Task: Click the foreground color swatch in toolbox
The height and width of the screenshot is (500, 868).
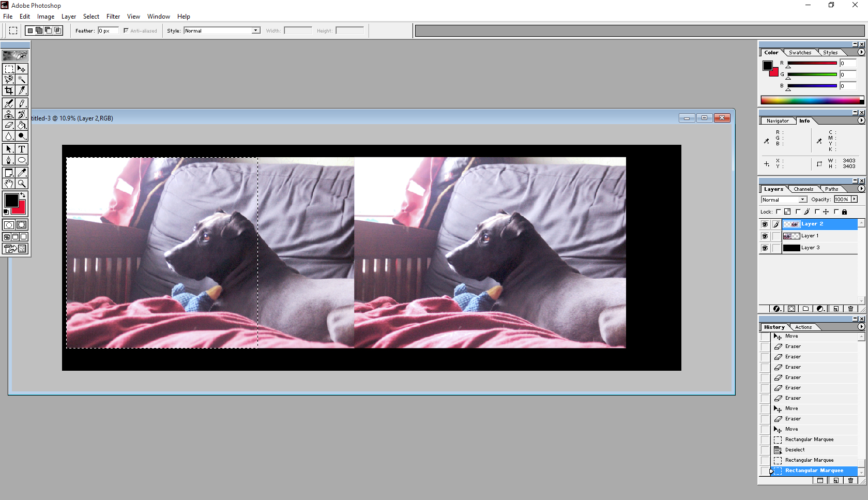Action: [x=11, y=200]
